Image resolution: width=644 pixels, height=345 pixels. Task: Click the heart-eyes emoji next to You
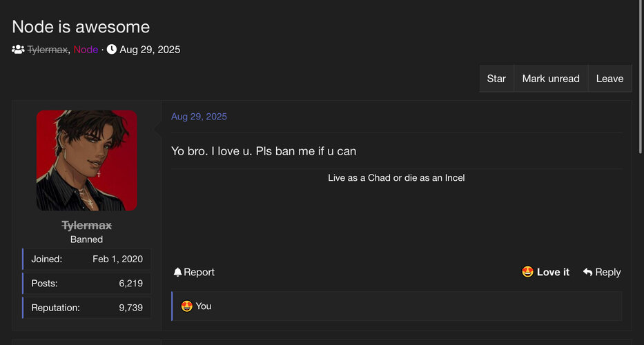pyautogui.click(x=187, y=306)
